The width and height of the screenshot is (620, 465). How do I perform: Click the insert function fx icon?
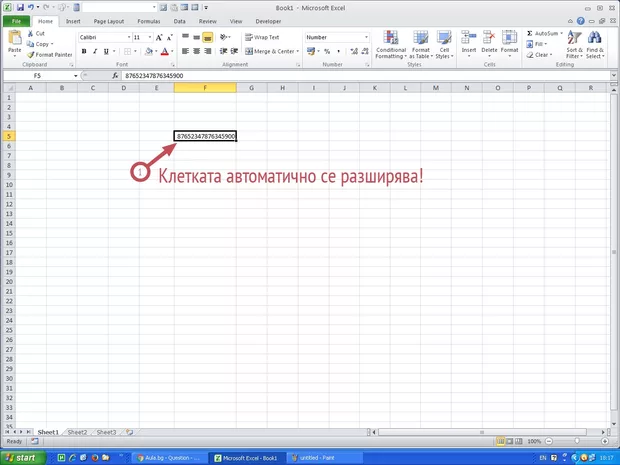coord(115,76)
